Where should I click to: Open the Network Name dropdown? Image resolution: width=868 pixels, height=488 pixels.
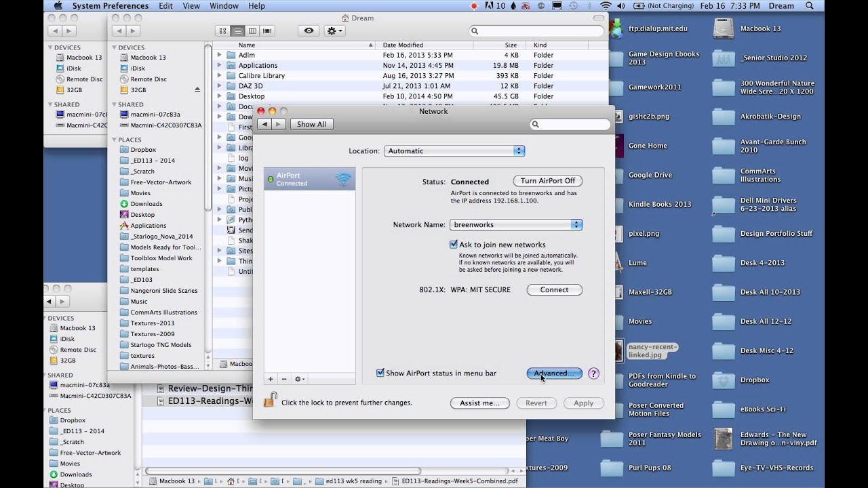(x=516, y=224)
